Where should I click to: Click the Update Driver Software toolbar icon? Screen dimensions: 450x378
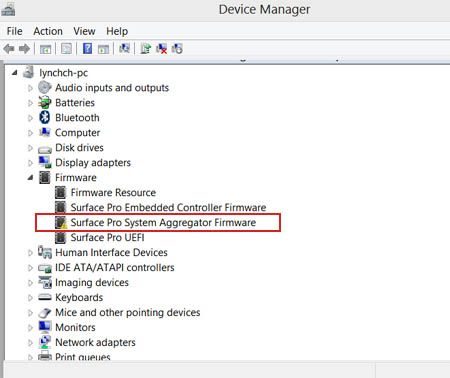(x=146, y=49)
